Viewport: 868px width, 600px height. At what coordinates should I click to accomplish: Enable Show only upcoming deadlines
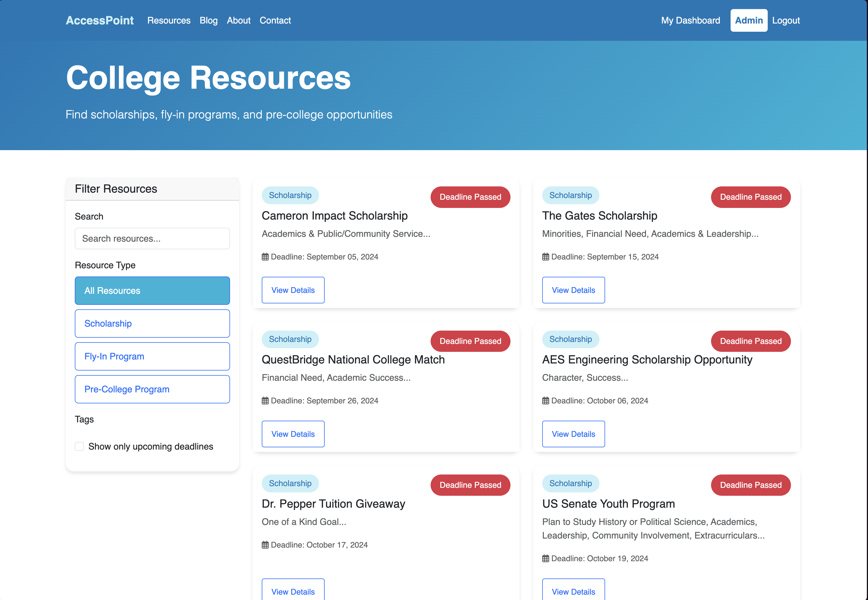click(x=79, y=447)
